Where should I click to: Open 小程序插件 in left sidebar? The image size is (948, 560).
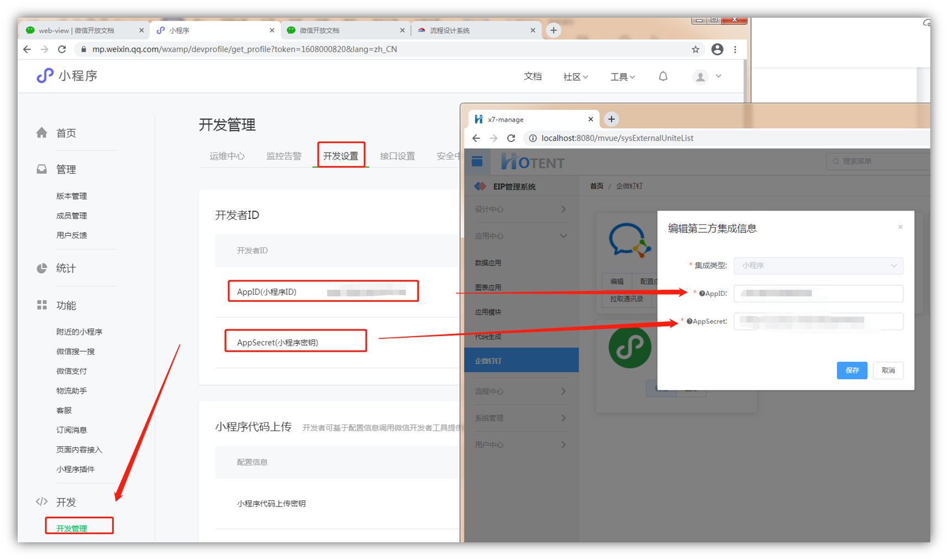click(x=76, y=469)
